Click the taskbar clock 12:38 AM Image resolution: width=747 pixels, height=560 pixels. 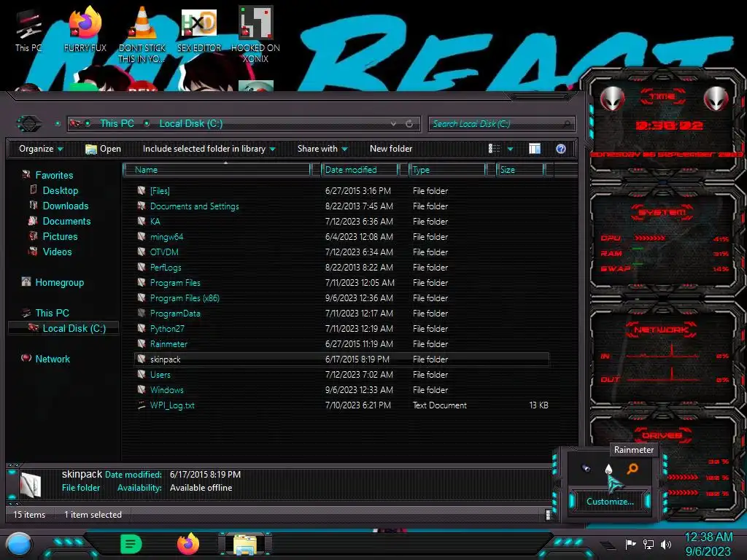coord(708,544)
